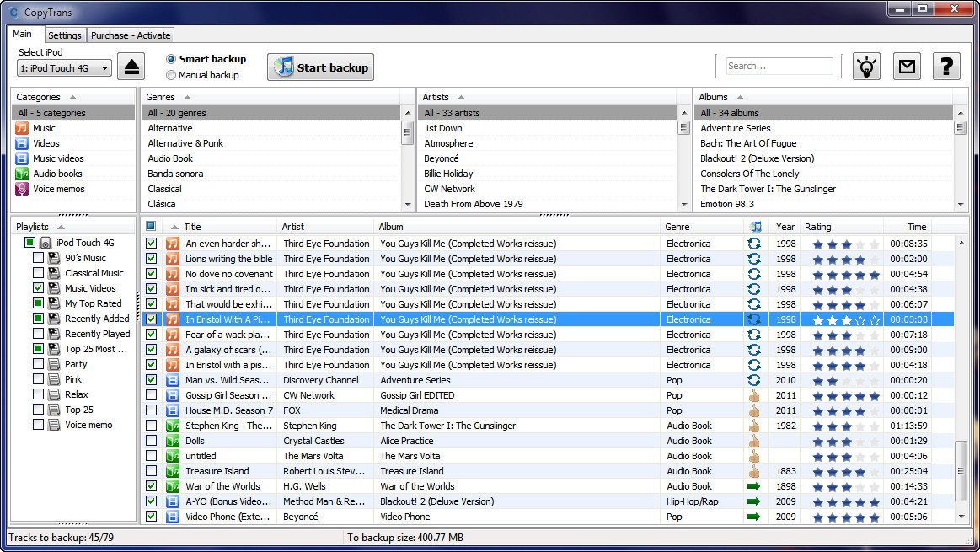
Task: Check the Relax playlist checkbox
Action: click(x=38, y=394)
